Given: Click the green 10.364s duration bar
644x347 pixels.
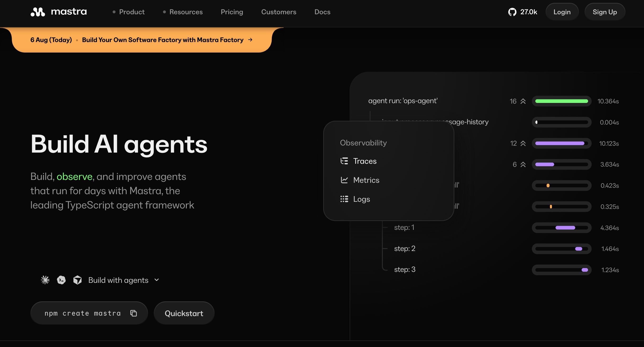Looking at the screenshot, I should click(x=562, y=101).
